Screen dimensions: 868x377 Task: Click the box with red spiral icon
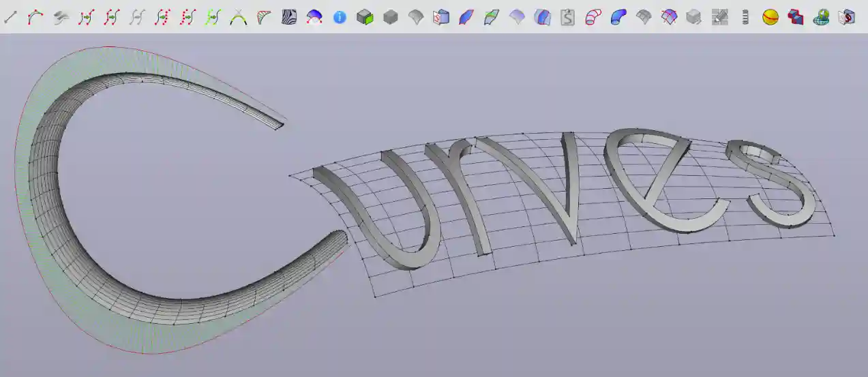[846, 17]
